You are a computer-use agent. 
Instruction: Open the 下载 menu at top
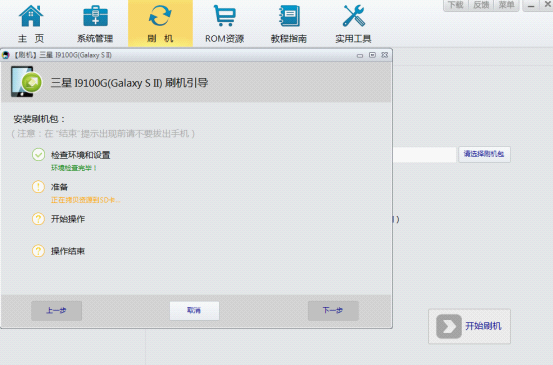[455, 5]
